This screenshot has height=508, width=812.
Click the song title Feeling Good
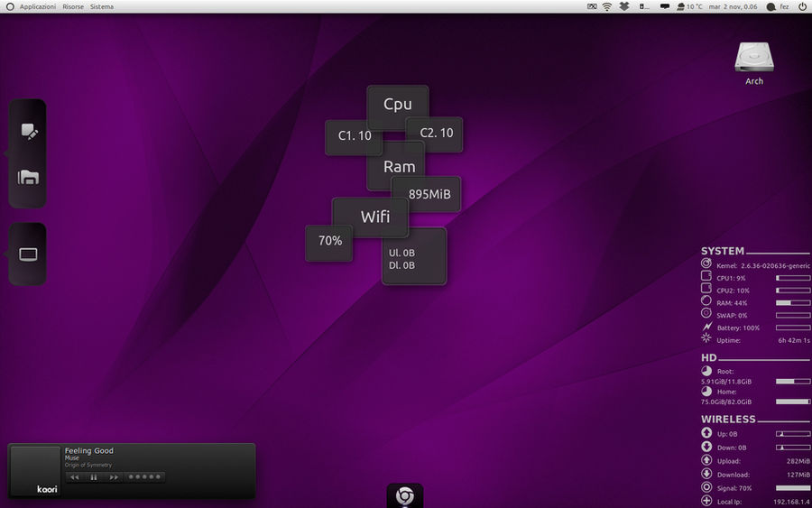(89, 451)
